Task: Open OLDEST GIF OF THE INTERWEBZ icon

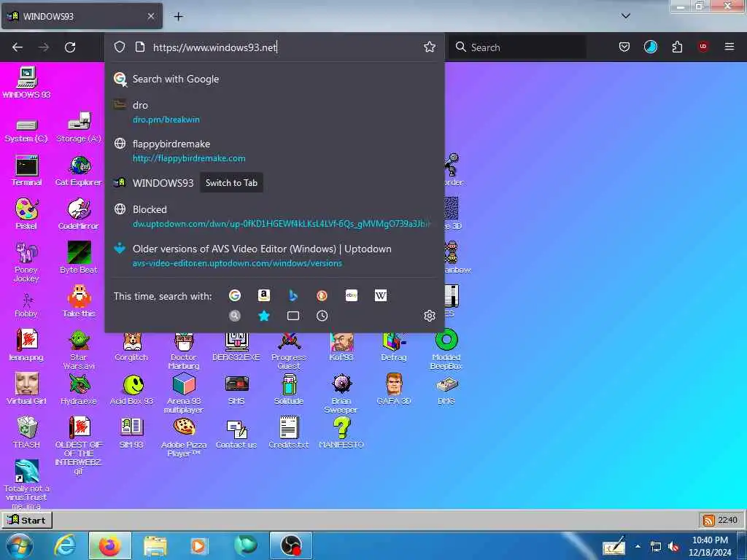Action: [x=79, y=446]
